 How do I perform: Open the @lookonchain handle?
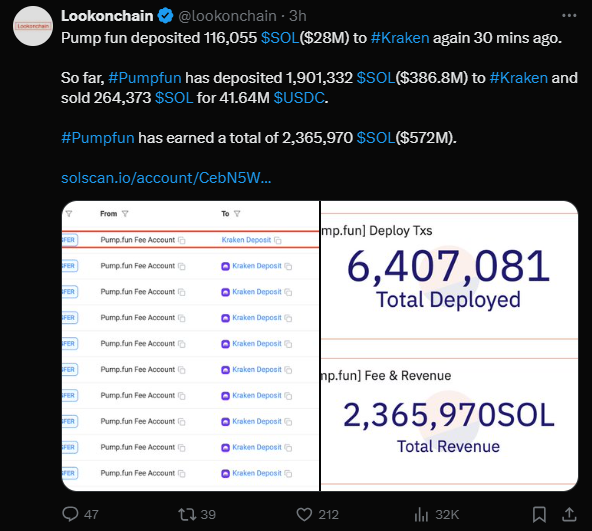tap(227, 16)
